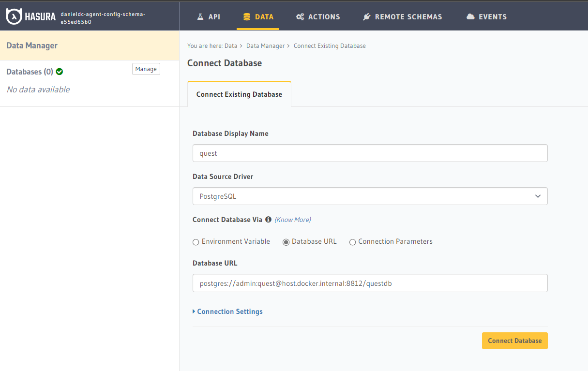This screenshot has height=371, width=588.
Task: Select the Environment Variable radio option
Action: 196,242
